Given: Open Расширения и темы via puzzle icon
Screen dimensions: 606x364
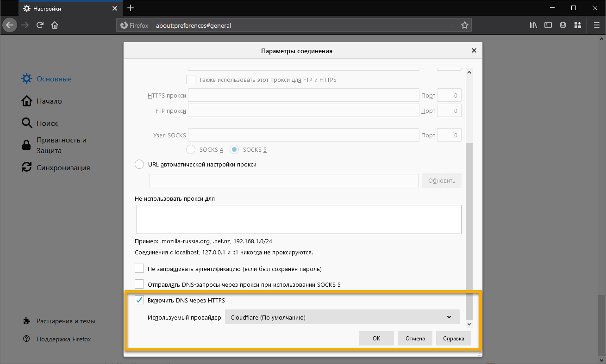Looking at the screenshot, I should [x=26, y=321].
